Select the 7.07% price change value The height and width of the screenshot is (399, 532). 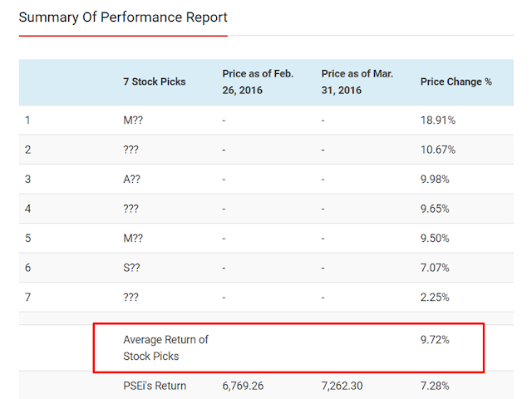pyautogui.click(x=437, y=267)
